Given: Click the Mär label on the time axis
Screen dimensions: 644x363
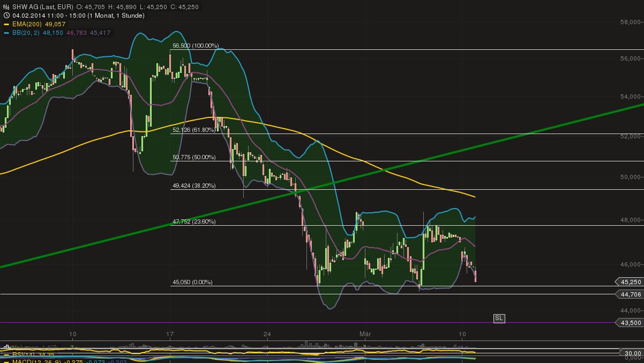Looking at the screenshot, I should 365,334.
